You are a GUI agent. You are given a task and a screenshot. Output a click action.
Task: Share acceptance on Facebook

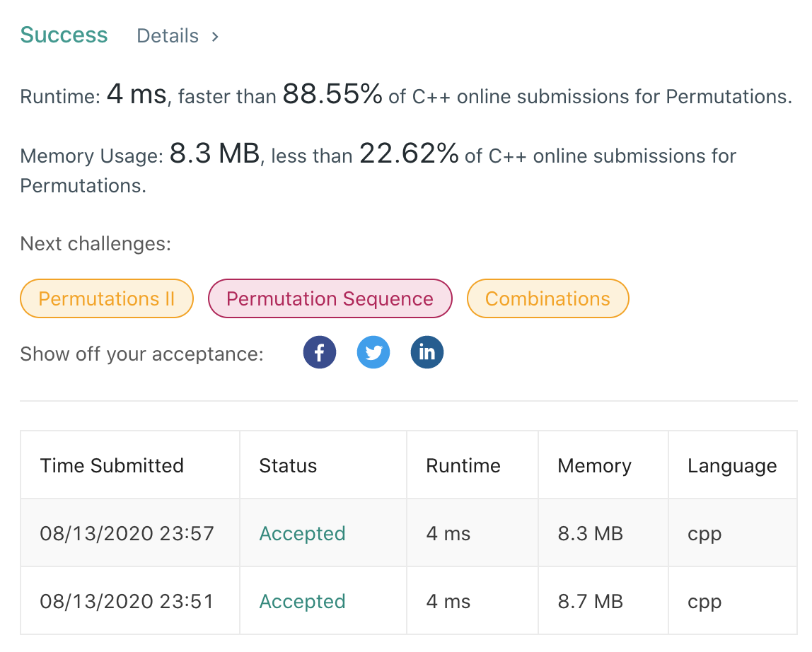(x=320, y=351)
